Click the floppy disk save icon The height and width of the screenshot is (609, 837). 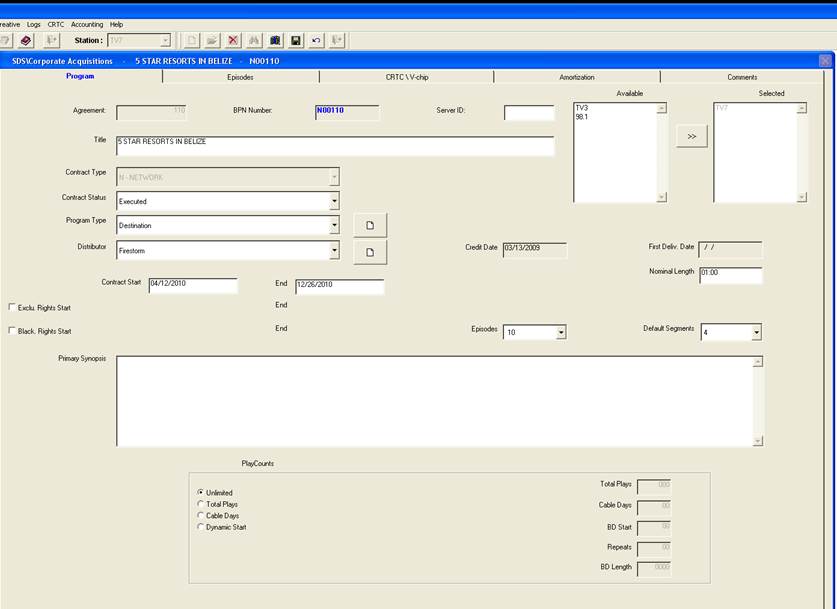[x=296, y=40]
